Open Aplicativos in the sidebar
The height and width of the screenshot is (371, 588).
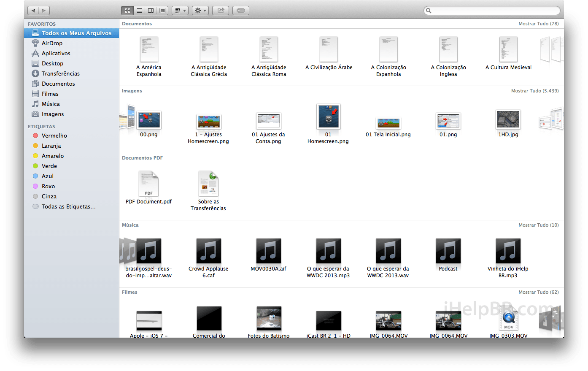[72, 53]
